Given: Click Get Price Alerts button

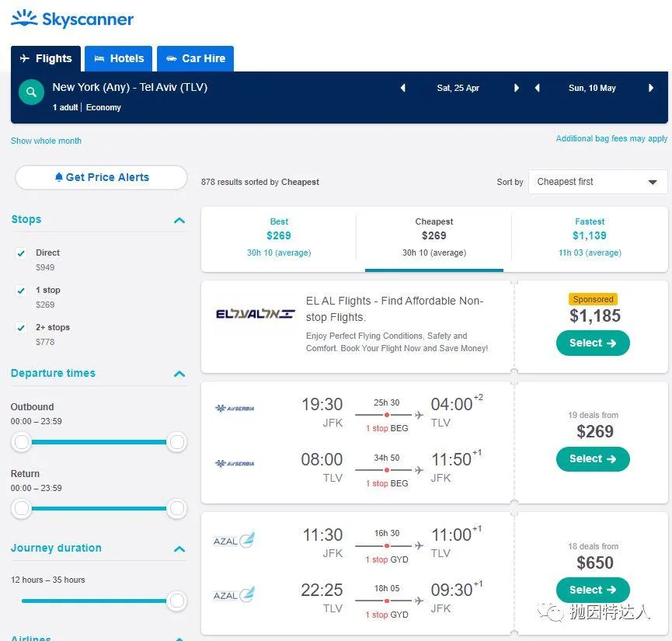Looking at the screenshot, I should (101, 177).
